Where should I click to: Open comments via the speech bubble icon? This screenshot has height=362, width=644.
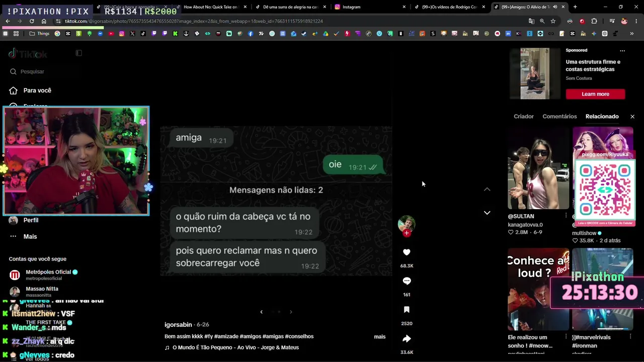click(407, 281)
